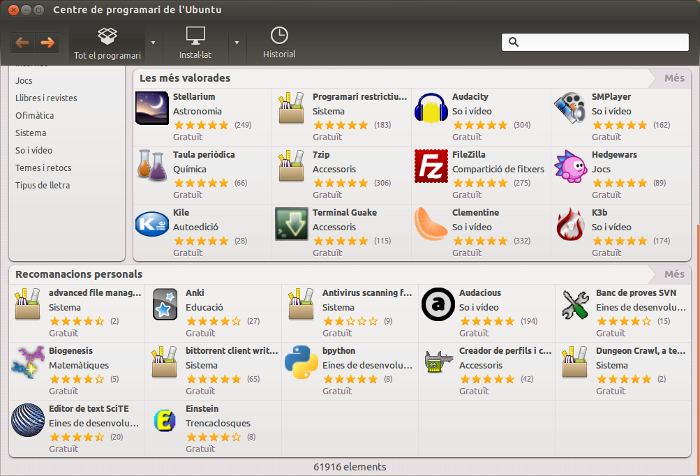The width and height of the screenshot is (700, 476).
Task: Open the Terminal Guake icon
Action: point(292,224)
